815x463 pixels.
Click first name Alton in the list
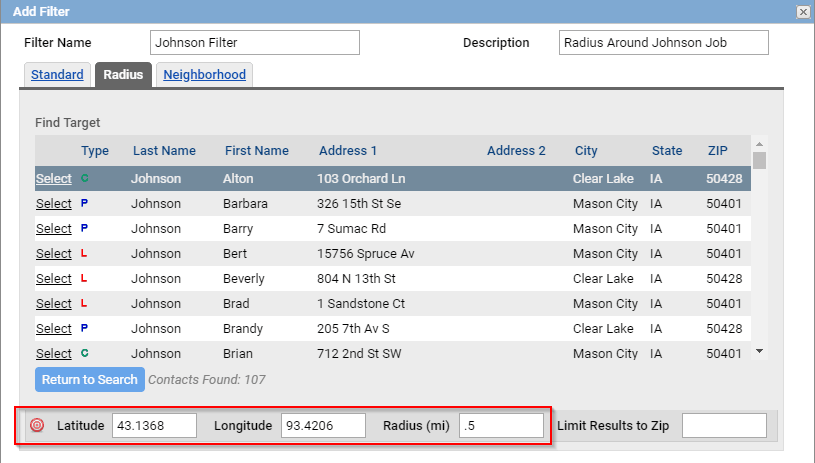pyautogui.click(x=238, y=178)
